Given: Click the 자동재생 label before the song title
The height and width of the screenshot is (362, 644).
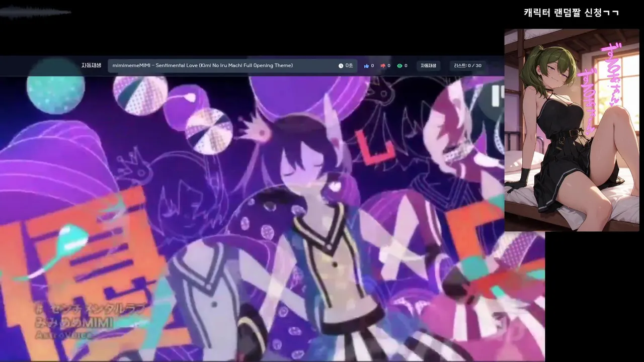Looking at the screenshot, I should 92,65.
